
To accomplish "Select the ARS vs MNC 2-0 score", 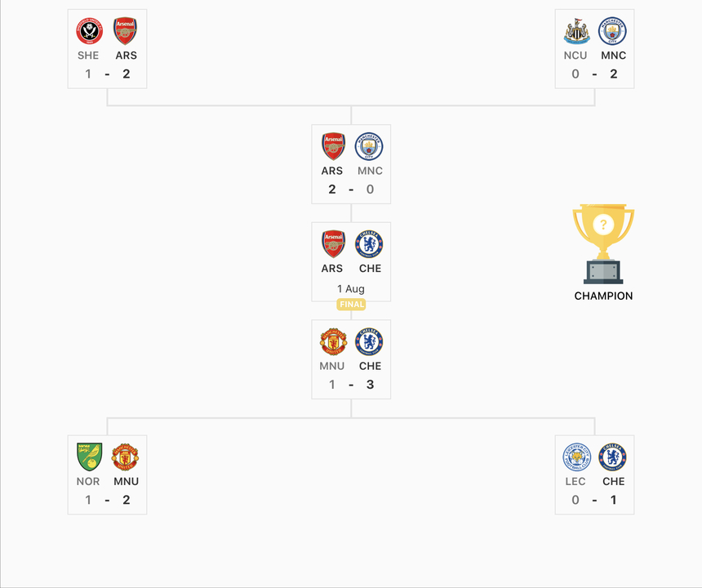I will [x=351, y=189].
